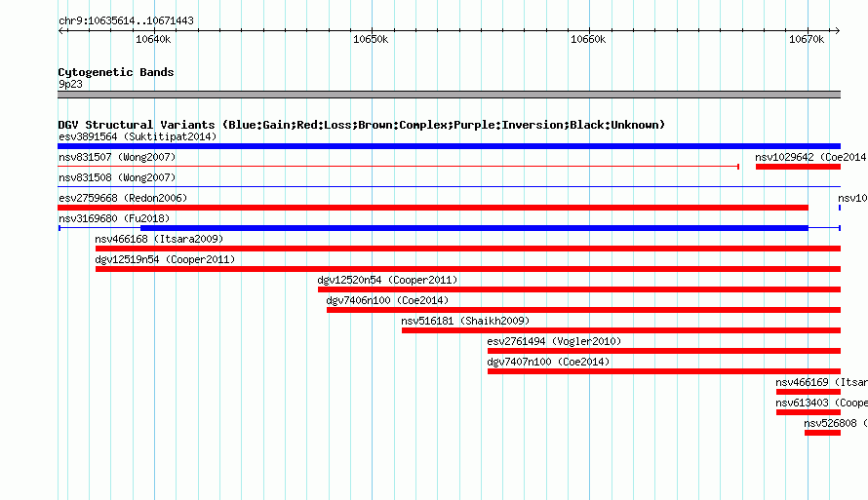Image resolution: width=868 pixels, height=500 pixels.
Task: Select the red dgv12520n54 loss bar
Action: click(579, 289)
